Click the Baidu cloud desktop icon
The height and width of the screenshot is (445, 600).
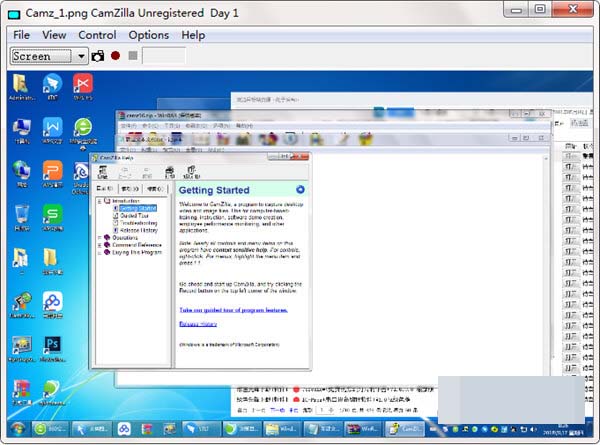click(52, 305)
